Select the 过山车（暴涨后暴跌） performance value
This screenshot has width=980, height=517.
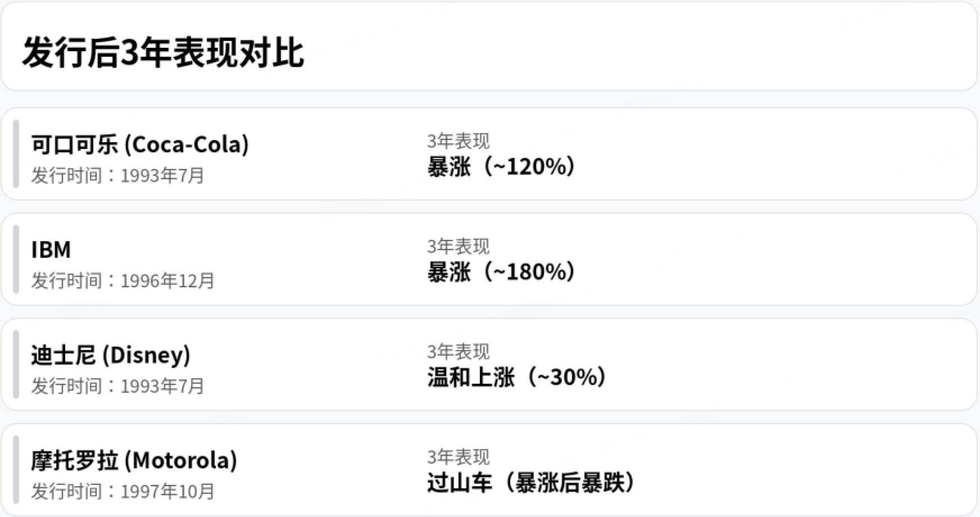[531, 483]
